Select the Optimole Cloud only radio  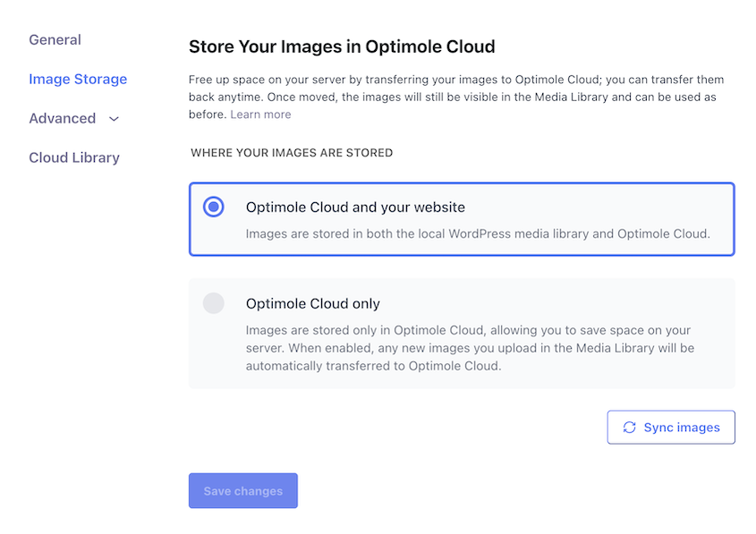coord(214,303)
